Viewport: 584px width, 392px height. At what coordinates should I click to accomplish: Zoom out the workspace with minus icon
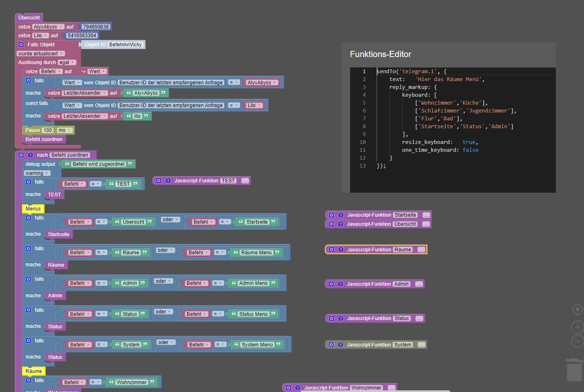click(577, 341)
